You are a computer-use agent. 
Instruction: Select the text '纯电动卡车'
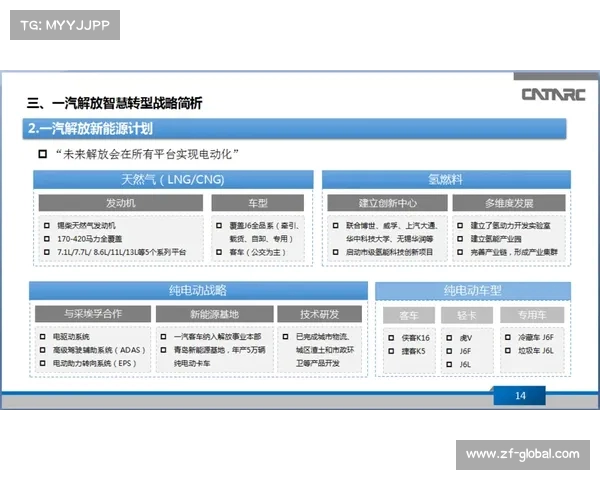192,363
